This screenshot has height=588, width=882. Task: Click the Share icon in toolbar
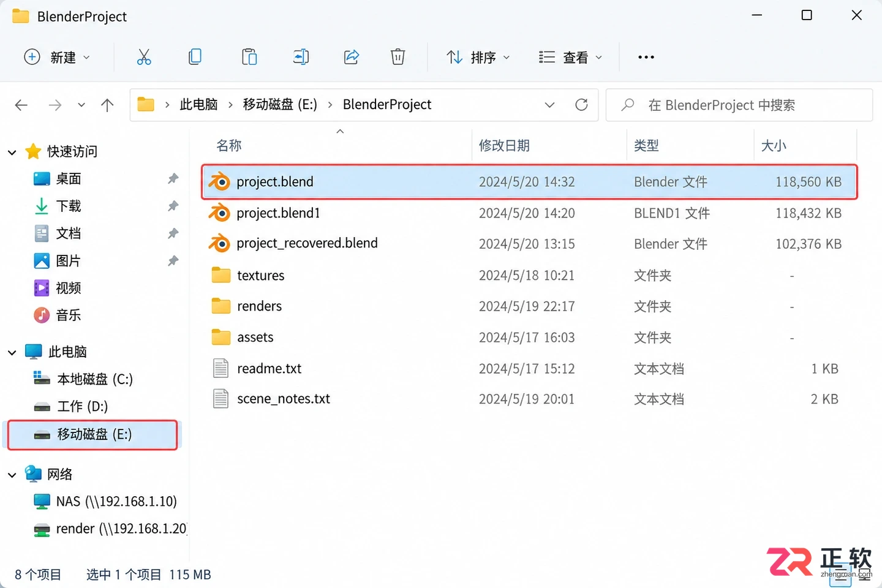tap(352, 57)
